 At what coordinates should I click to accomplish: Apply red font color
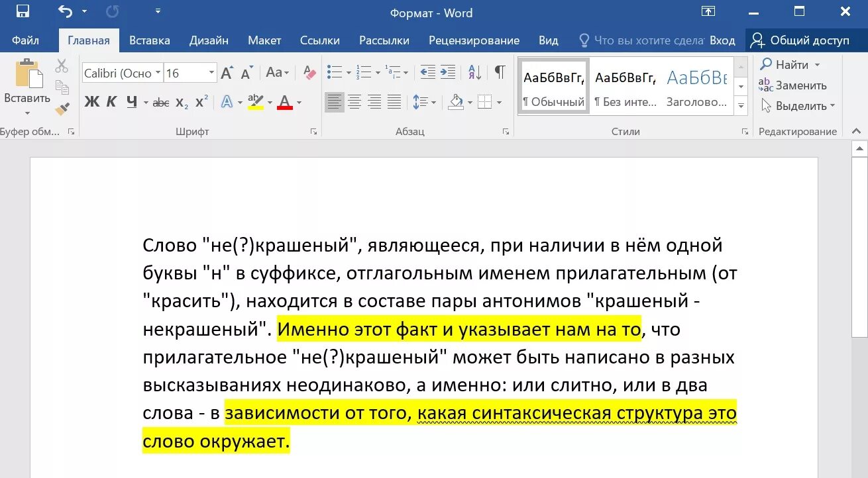pyautogui.click(x=285, y=102)
